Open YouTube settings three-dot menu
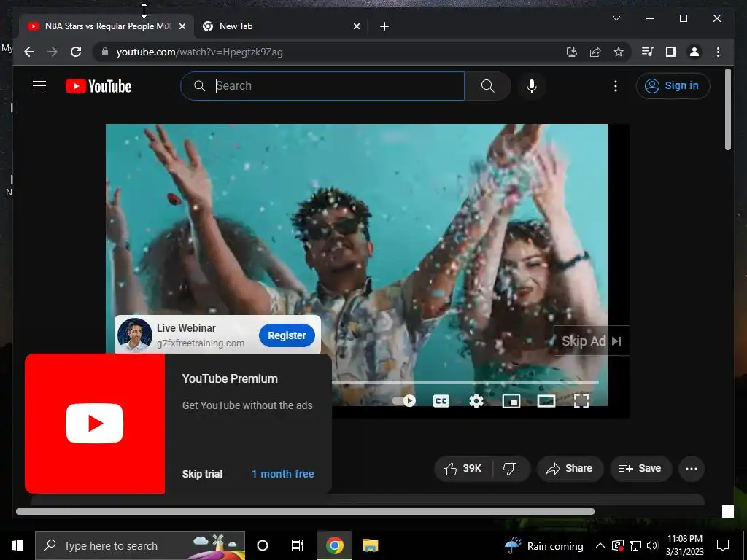This screenshot has height=560, width=747. pyautogui.click(x=616, y=86)
